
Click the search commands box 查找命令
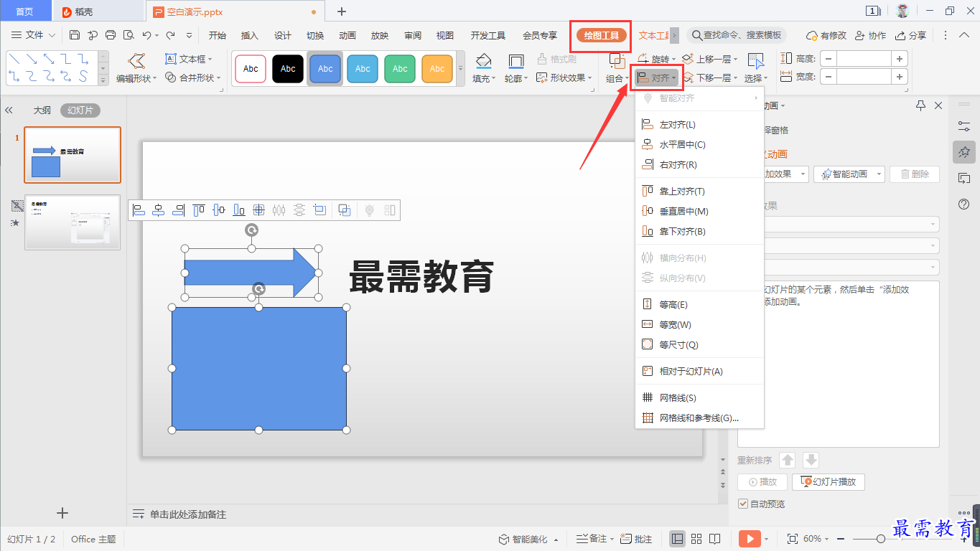coord(737,35)
